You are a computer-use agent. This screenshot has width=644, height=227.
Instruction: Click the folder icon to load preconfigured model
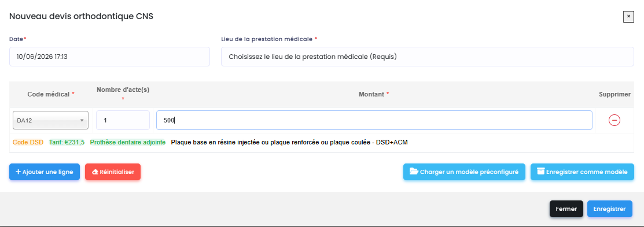(414, 172)
